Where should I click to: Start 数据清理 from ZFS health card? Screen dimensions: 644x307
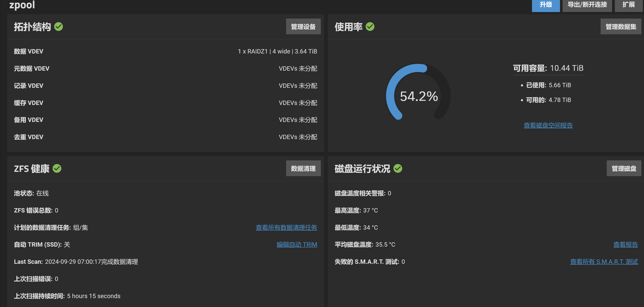pos(303,168)
